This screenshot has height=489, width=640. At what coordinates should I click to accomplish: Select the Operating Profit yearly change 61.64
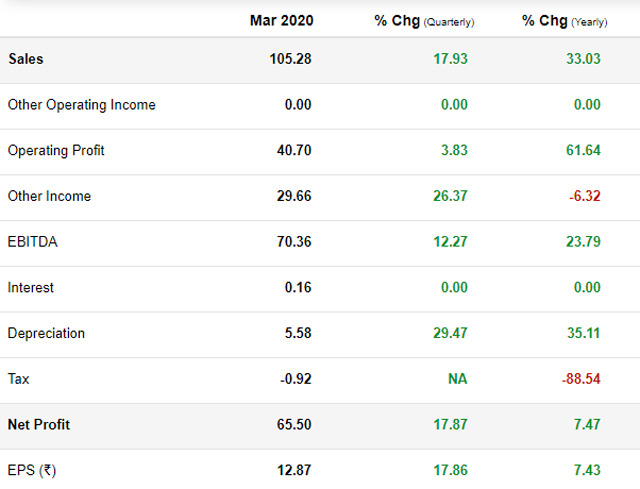583,151
